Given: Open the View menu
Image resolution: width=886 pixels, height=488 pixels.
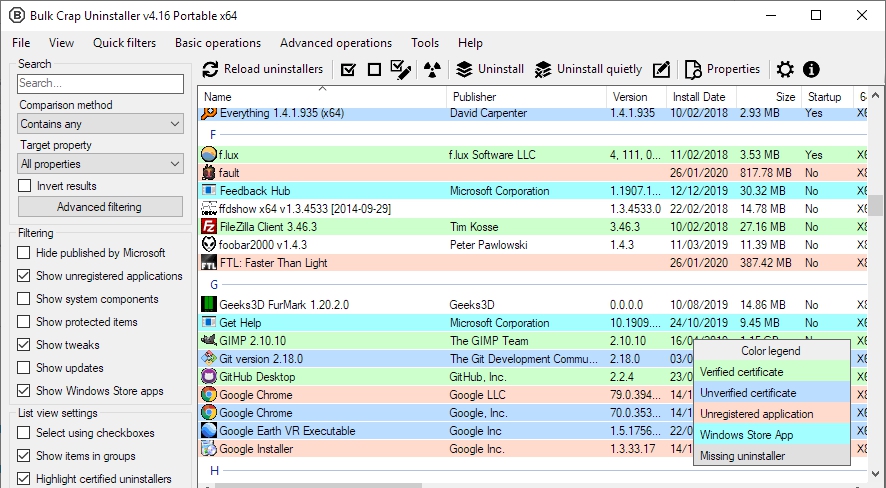Looking at the screenshot, I should pos(61,43).
